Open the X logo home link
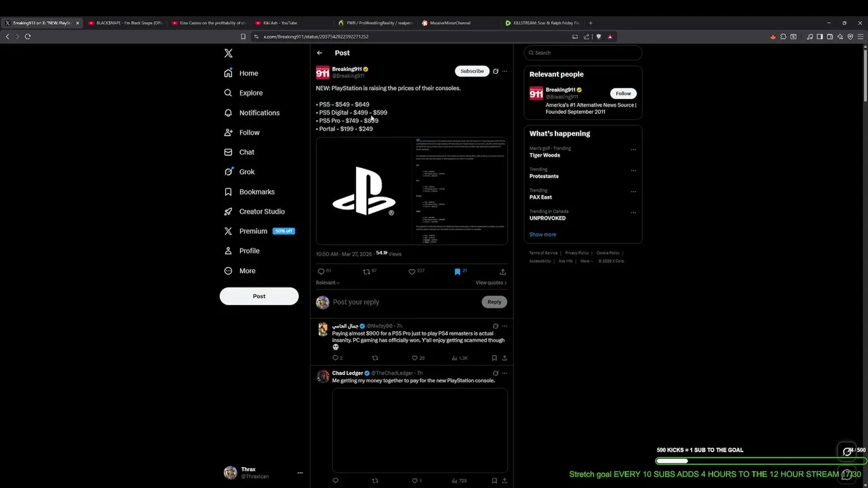 click(x=229, y=53)
